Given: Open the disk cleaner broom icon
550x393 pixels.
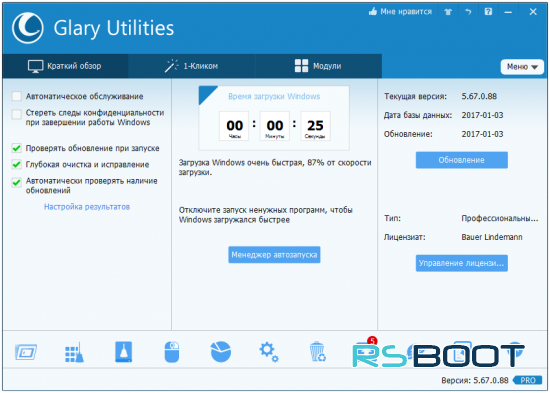Looking at the screenshot, I should pos(74,352).
